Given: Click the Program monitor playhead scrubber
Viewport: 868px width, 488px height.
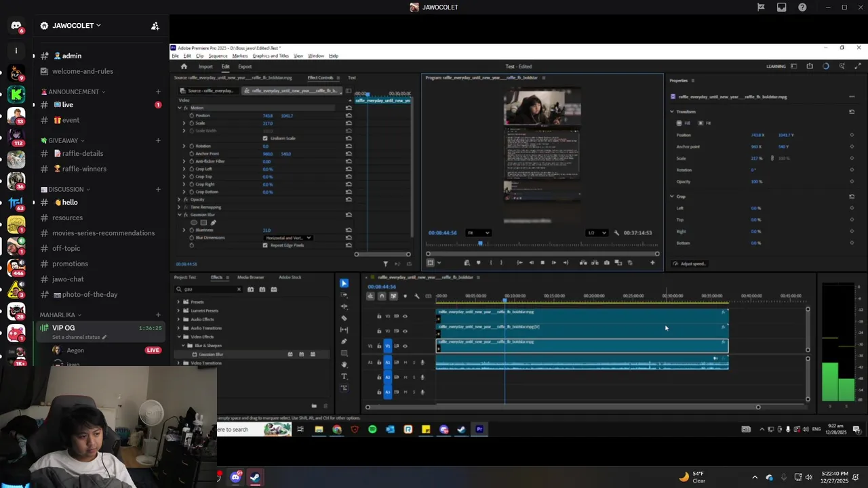Looking at the screenshot, I should [x=481, y=243].
